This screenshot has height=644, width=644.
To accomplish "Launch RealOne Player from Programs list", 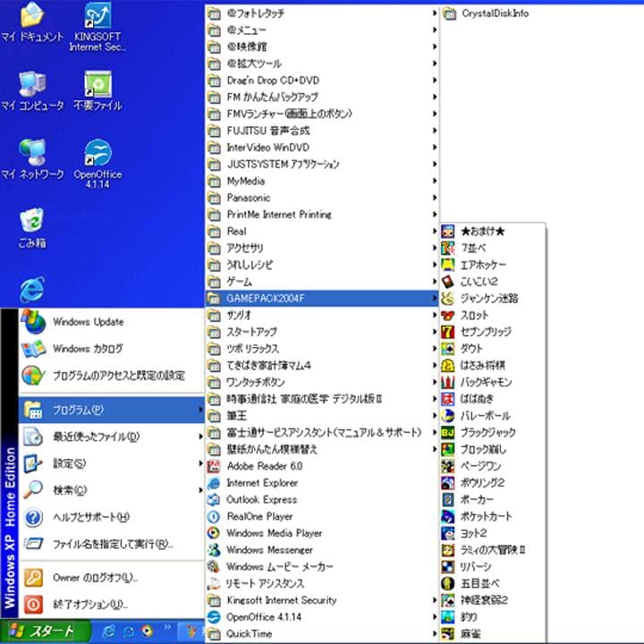I will coord(322,516).
